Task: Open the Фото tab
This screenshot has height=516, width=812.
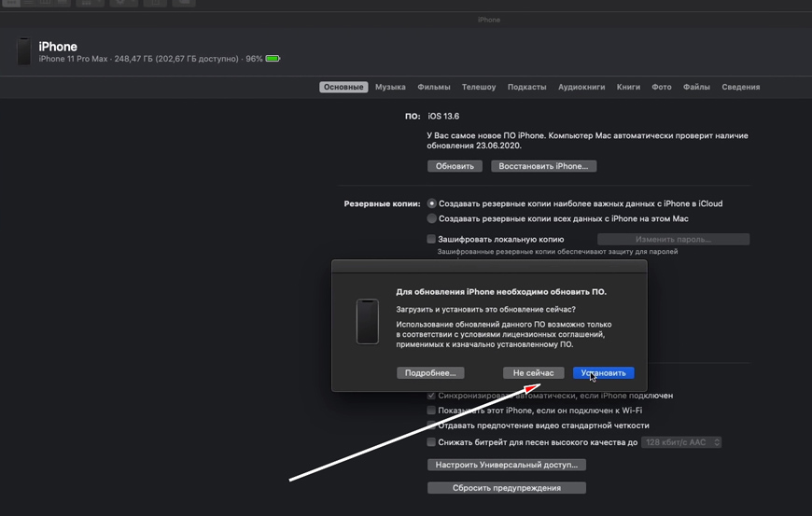Action: click(662, 87)
